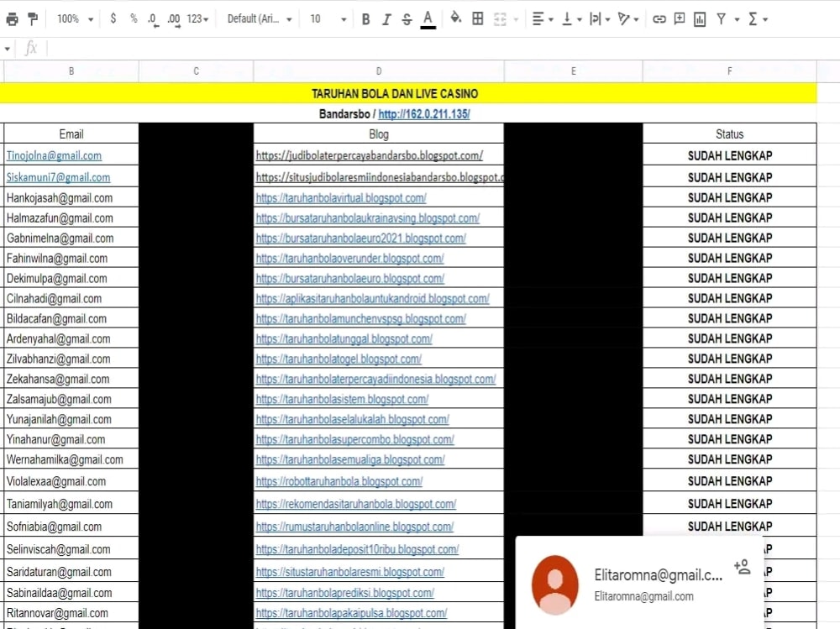Select cell Sabinaildaa@gmail.com
This screenshot has width=840, height=629.
71,593
